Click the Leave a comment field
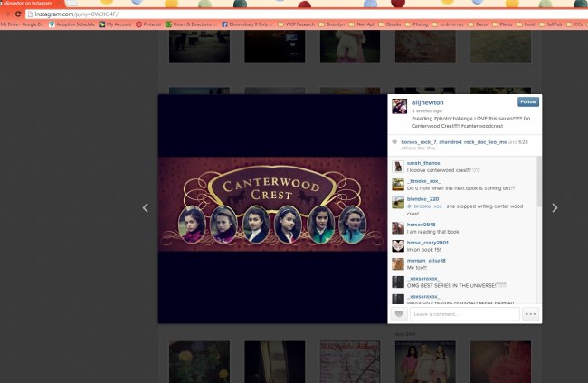 [x=464, y=314]
